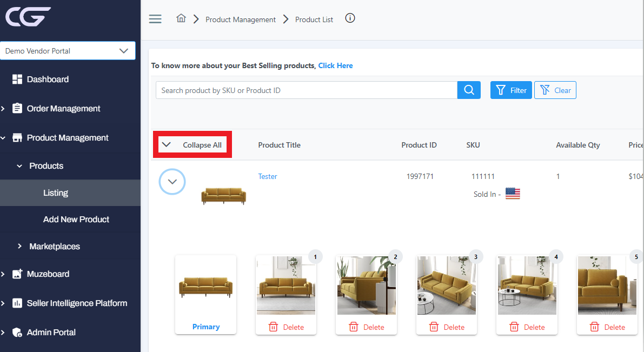Click SKU value 111111

482,176
